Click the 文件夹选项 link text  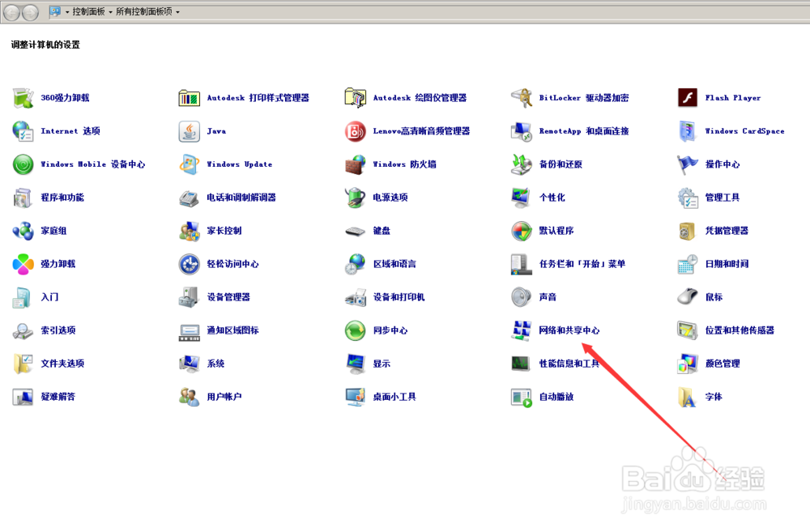click(x=62, y=364)
